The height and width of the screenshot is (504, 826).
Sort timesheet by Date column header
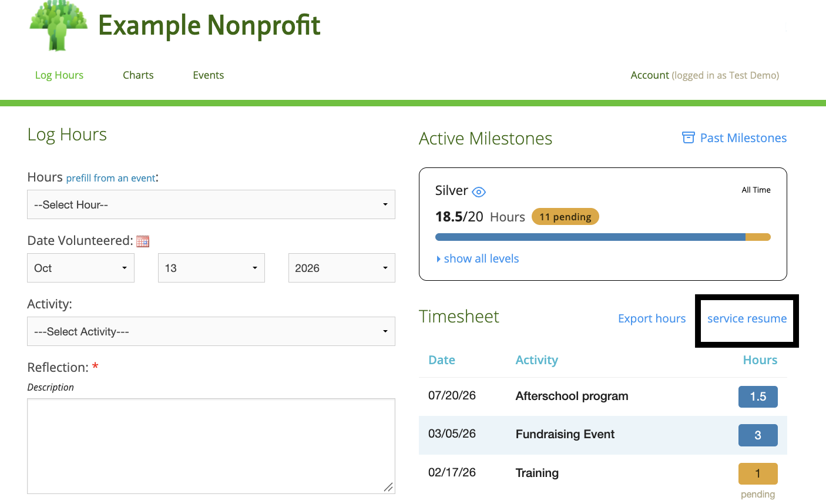(x=442, y=360)
